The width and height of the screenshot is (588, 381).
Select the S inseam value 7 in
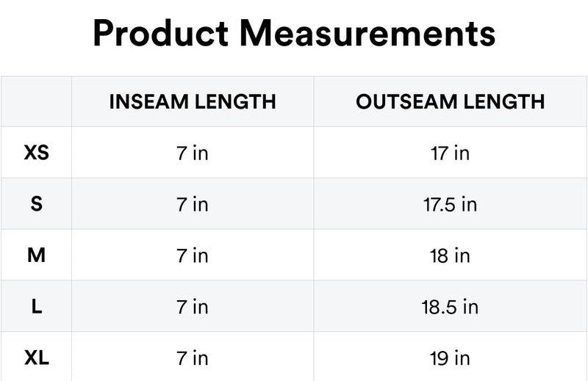click(x=193, y=204)
